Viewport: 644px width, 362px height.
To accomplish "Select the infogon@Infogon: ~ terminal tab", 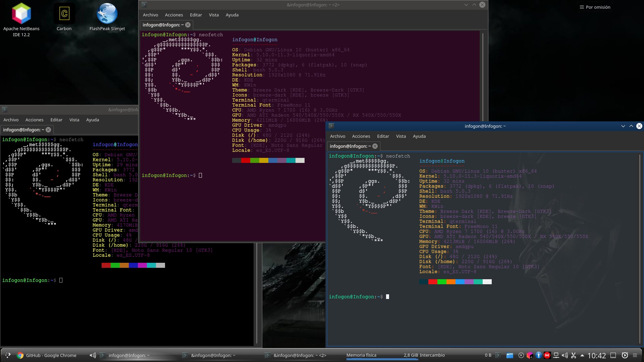I will [x=350, y=146].
